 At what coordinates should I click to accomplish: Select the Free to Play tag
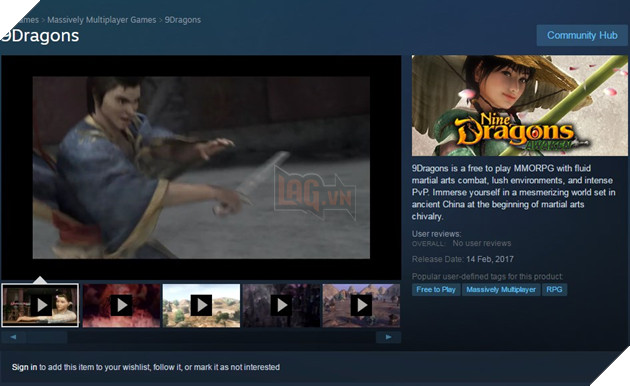click(436, 290)
